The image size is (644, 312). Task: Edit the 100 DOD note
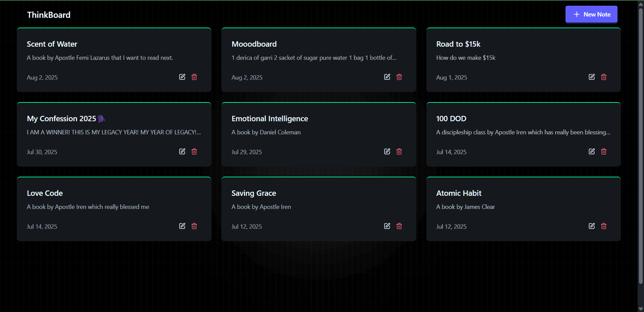click(592, 151)
